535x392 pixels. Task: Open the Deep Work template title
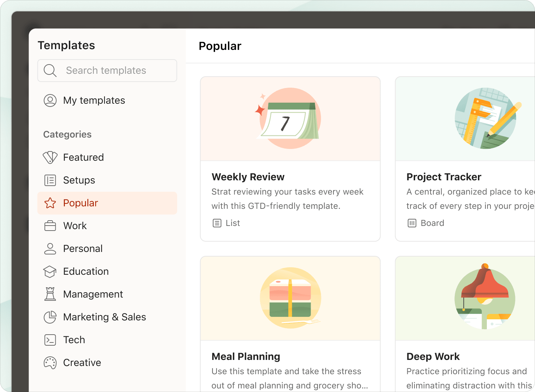(x=433, y=356)
